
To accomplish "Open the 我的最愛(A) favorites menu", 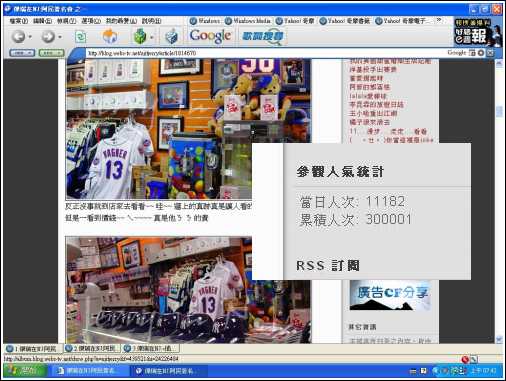I will pyautogui.click(x=121, y=21).
